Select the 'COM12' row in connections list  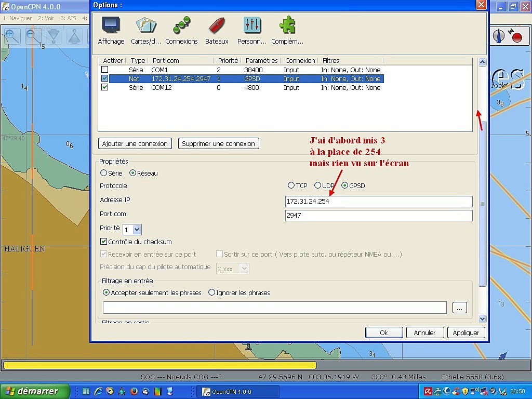241,87
